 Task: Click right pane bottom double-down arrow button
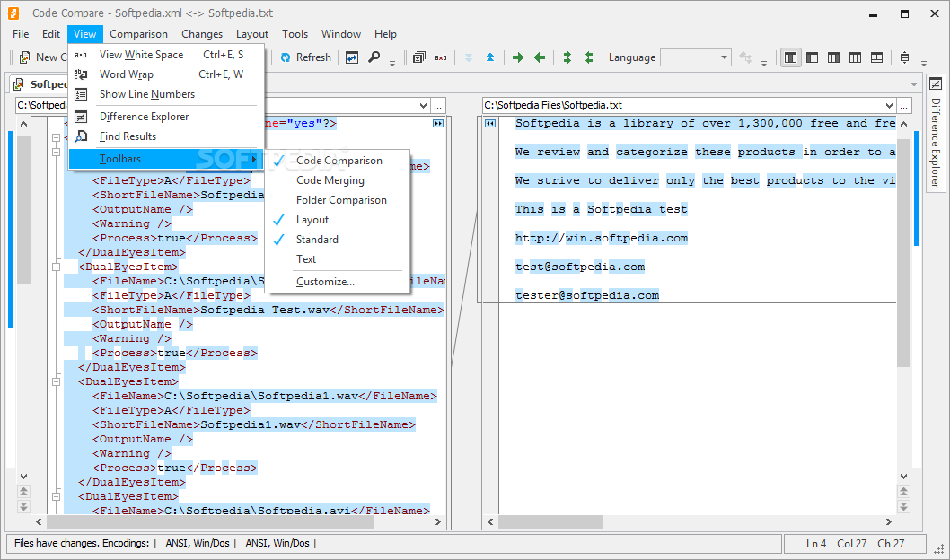tap(903, 506)
